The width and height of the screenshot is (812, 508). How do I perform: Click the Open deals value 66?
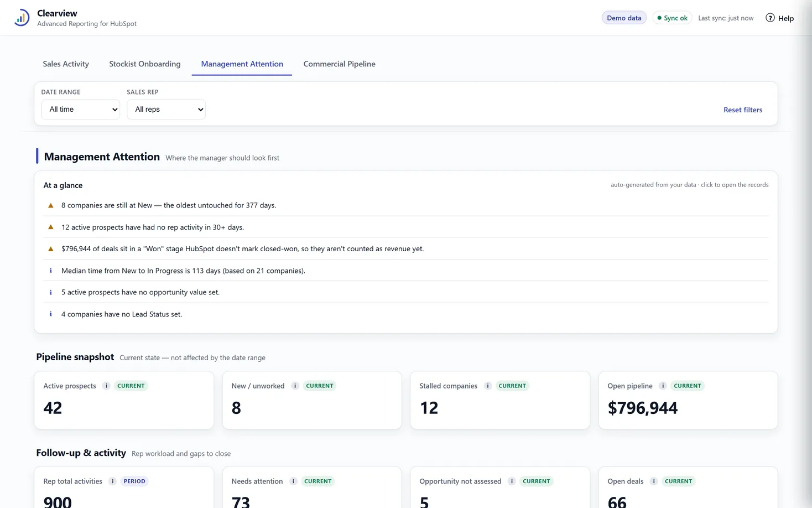point(617,502)
